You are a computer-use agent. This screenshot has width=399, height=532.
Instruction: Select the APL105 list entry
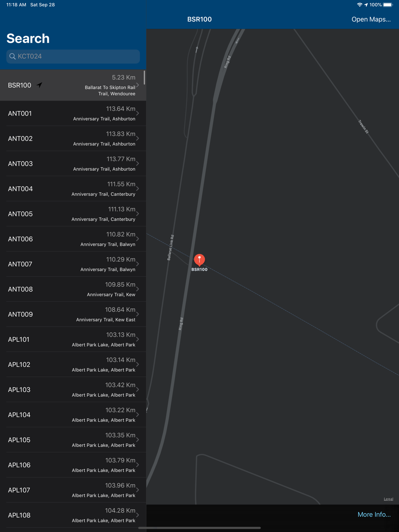(x=73, y=440)
